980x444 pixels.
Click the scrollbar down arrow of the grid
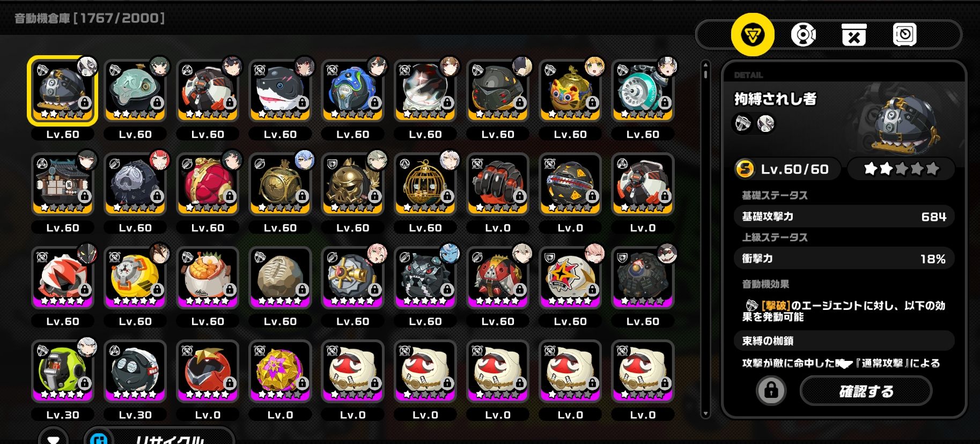706,413
